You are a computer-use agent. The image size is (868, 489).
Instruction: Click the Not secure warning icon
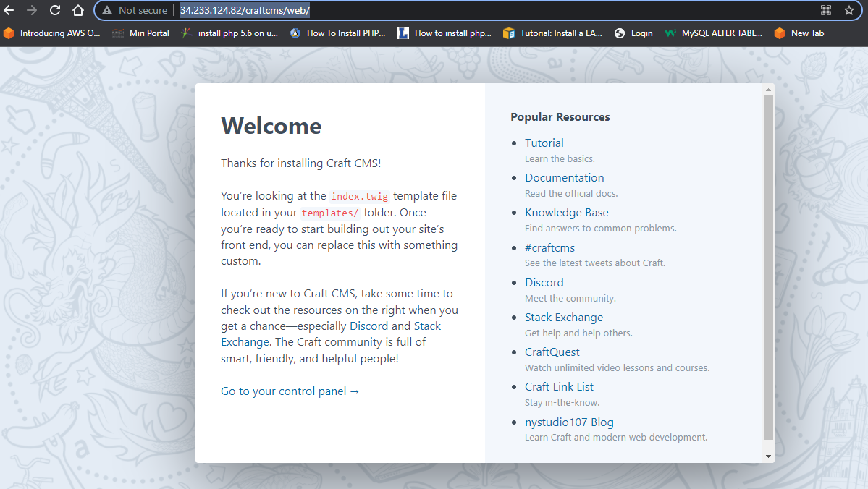[107, 10]
